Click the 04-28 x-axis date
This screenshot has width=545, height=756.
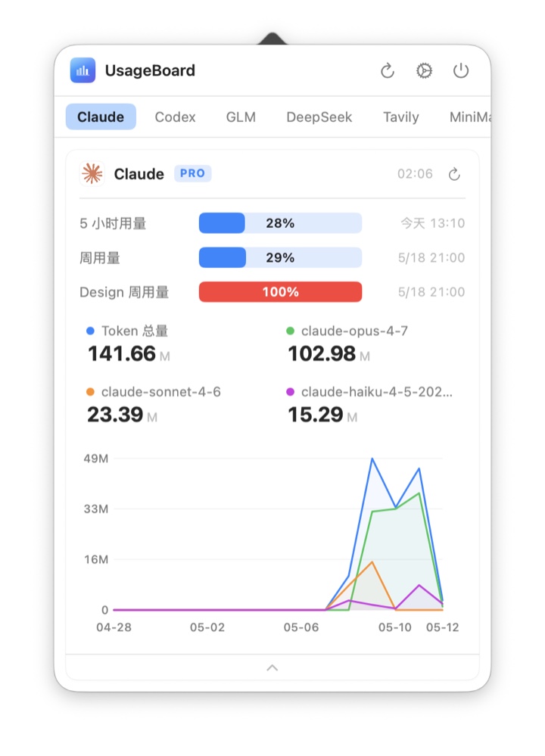point(114,627)
